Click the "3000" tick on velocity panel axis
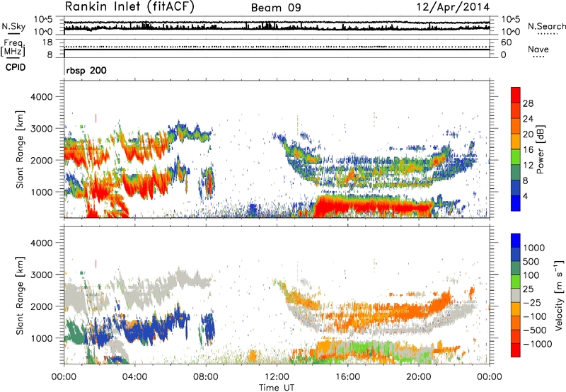Viewport: 566px width, 392px height. click(41, 275)
